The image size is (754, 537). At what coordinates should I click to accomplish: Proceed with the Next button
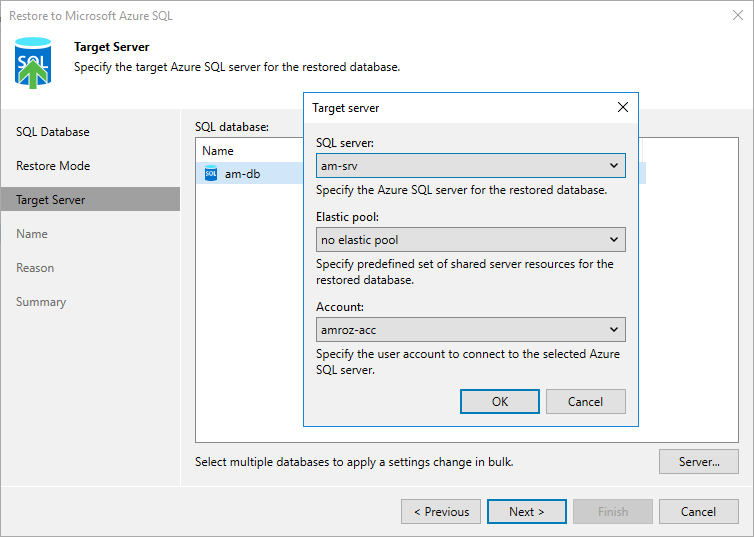click(526, 512)
